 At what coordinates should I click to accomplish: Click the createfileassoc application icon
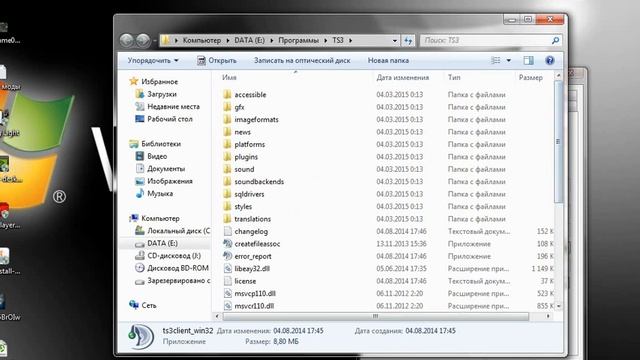point(227,244)
